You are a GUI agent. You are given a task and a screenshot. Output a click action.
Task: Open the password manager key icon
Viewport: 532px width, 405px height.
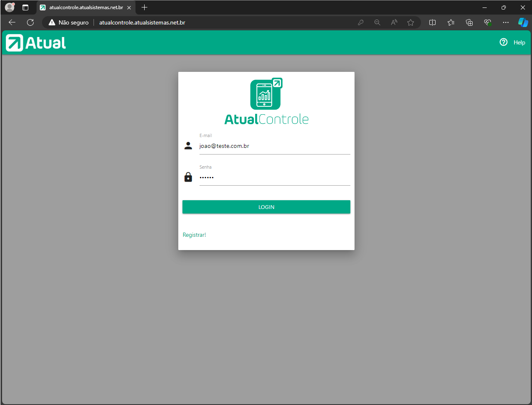tap(361, 22)
